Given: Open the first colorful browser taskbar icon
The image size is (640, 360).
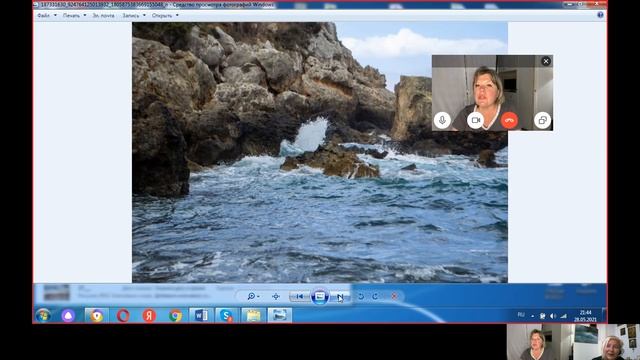Looking at the screenshot, I should point(96,316).
